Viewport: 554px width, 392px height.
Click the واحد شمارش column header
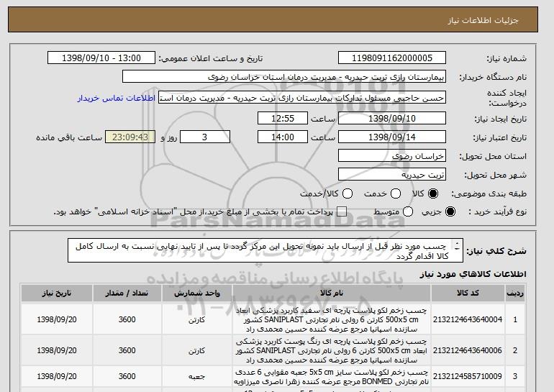[197, 293]
